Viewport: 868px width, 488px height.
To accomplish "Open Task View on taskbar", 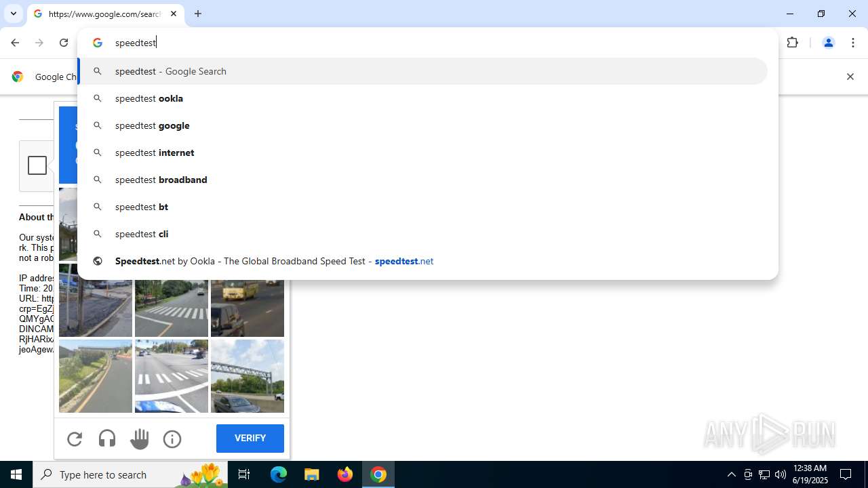I will [x=244, y=474].
